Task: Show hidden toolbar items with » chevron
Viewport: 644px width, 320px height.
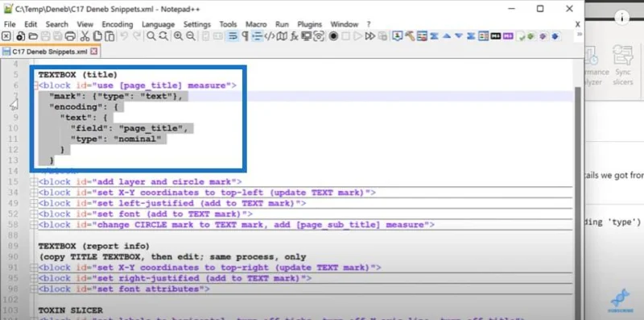Action: [580, 34]
